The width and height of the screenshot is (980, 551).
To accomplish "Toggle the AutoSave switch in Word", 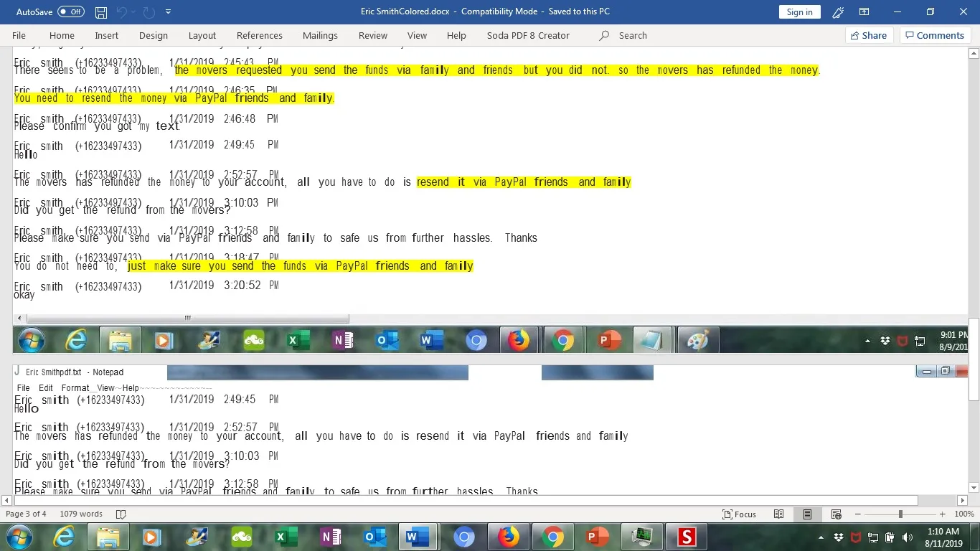I will pyautogui.click(x=70, y=12).
